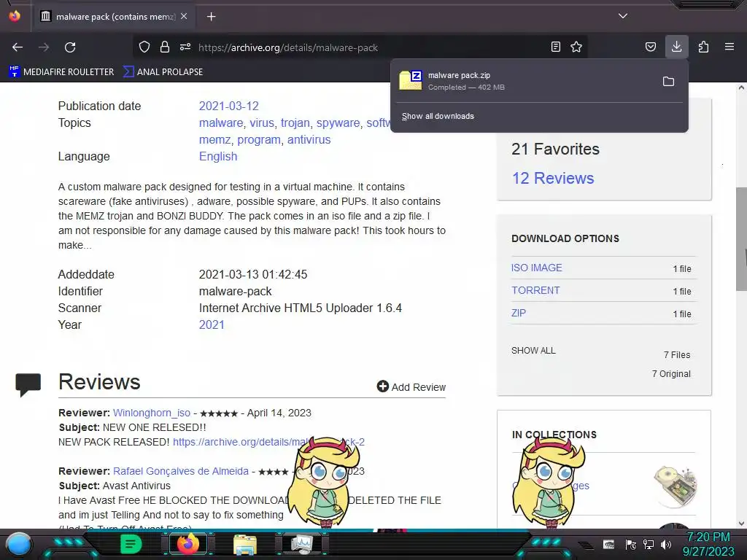Open the antivirus topic link

309,139
